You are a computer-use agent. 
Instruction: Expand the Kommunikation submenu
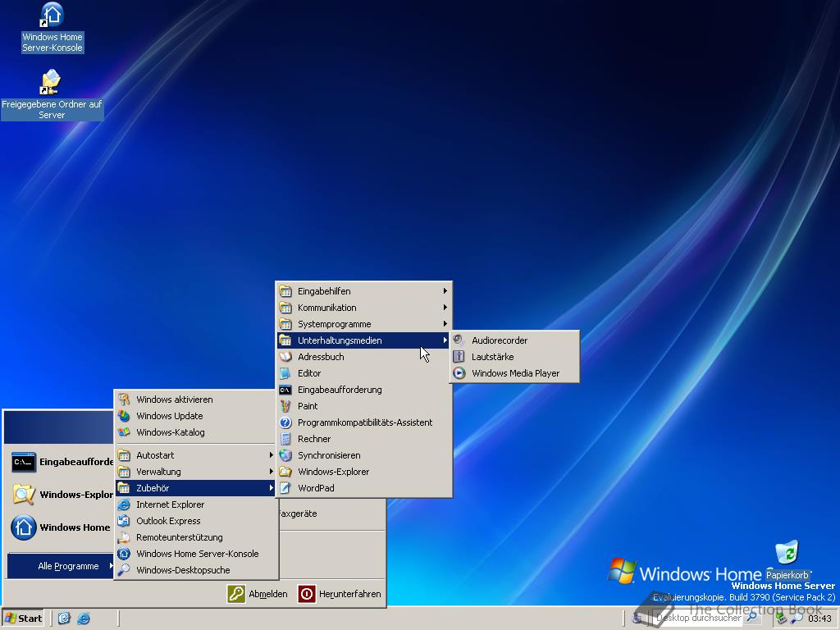coord(363,308)
